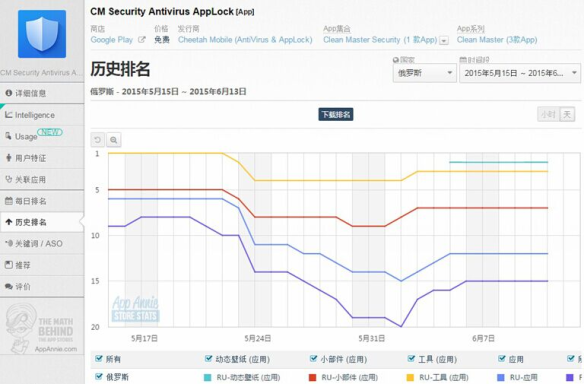
Task: Toggle the 所有 checkbox
Action: (x=99, y=358)
